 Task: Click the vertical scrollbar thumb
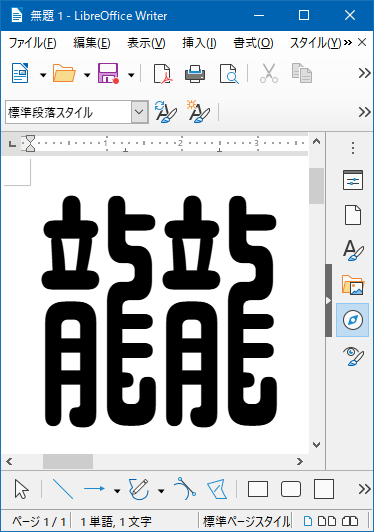316,186
